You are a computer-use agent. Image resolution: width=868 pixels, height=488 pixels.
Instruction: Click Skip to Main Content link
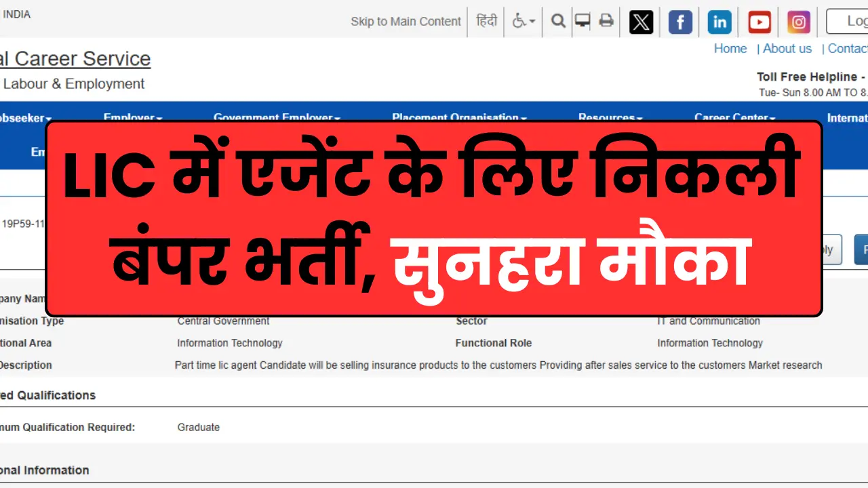pos(406,22)
